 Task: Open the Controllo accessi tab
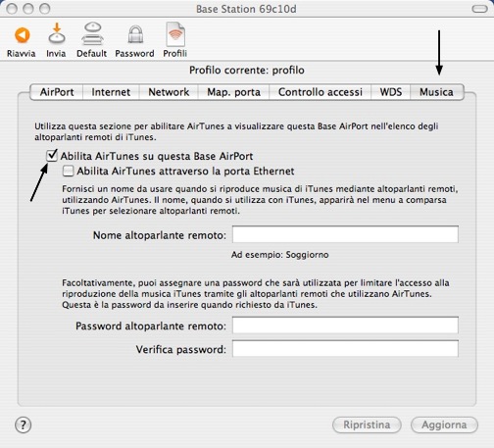pos(321,92)
